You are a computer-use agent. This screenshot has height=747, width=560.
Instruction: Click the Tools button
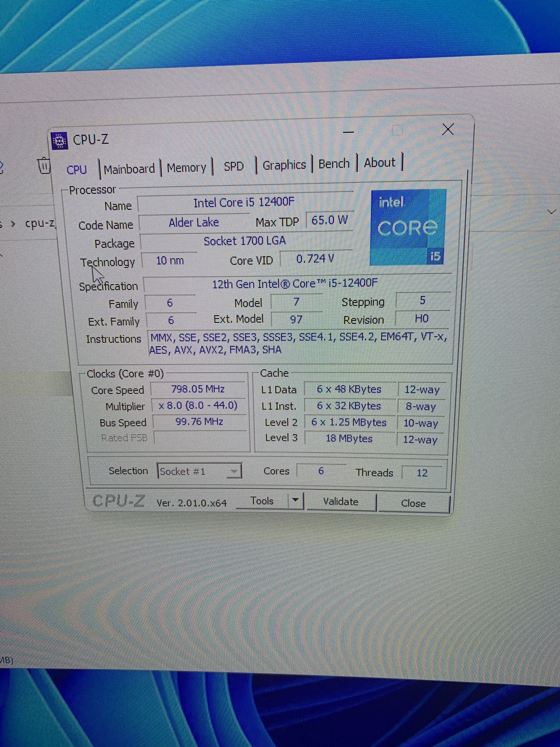point(262,500)
